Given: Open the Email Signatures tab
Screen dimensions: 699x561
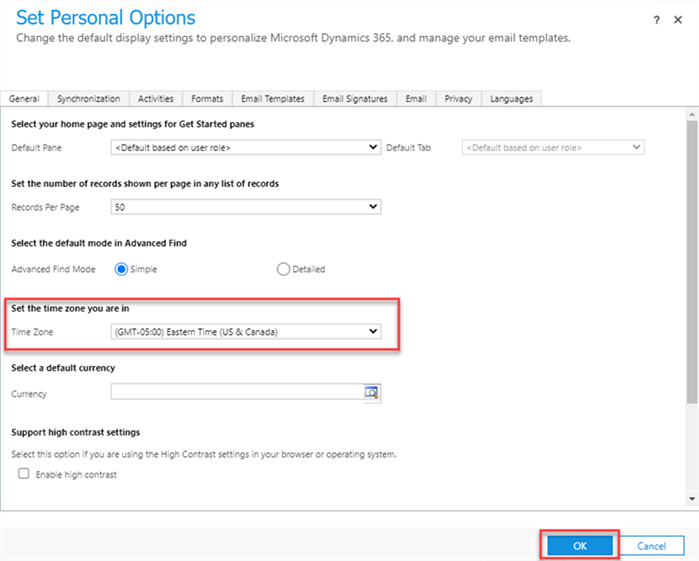Looking at the screenshot, I should pyautogui.click(x=355, y=99).
